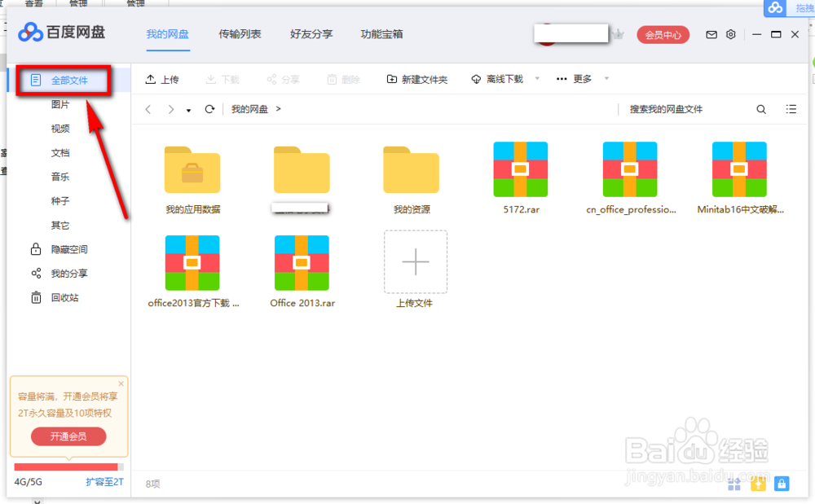Click the 上传文件 upload placeholder tile
This screenshot has width=815, height=504.
pyautogui.click(x=416, y=262)
